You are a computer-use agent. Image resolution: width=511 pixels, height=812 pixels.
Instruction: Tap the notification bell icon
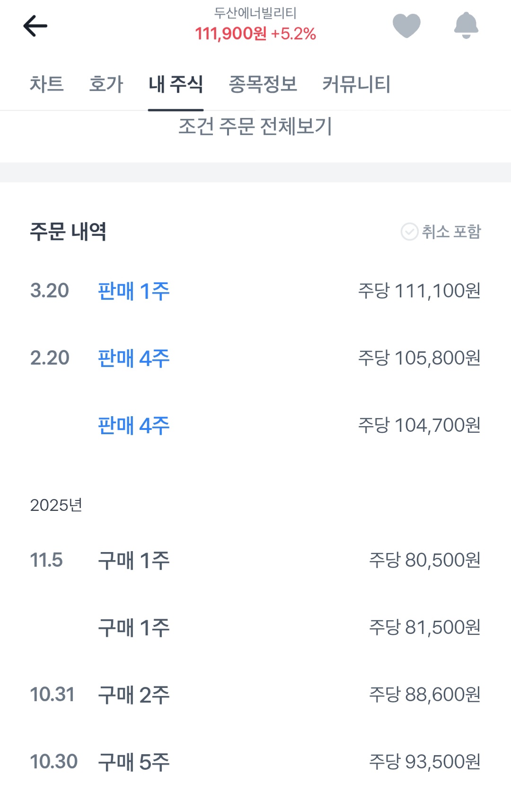466,26
